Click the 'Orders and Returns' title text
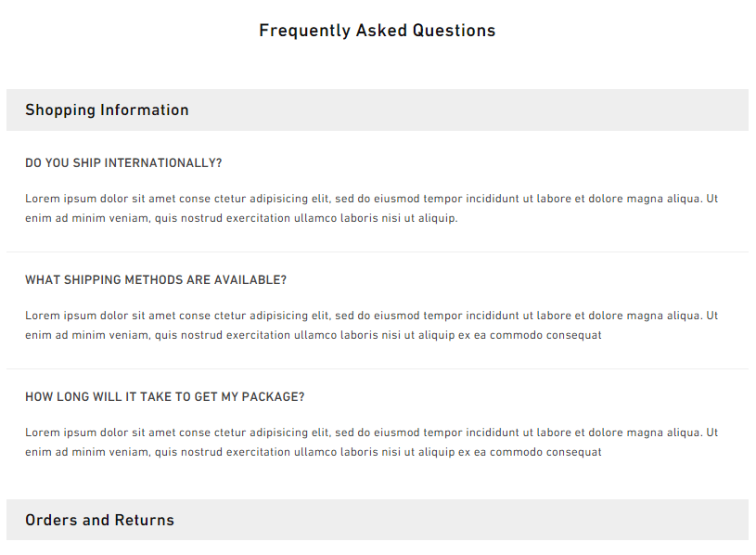Viewport: 756px width, 555px height. (100, 520)
